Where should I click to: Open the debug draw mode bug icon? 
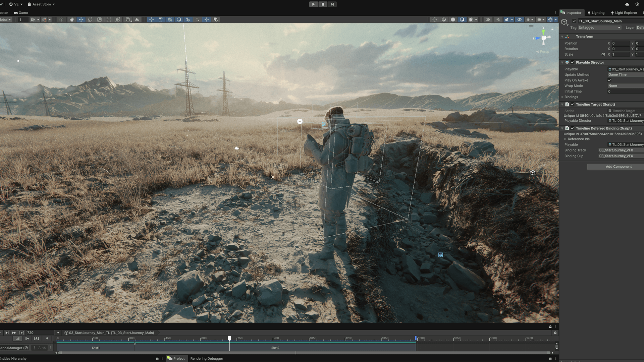[x=471, y=19]
